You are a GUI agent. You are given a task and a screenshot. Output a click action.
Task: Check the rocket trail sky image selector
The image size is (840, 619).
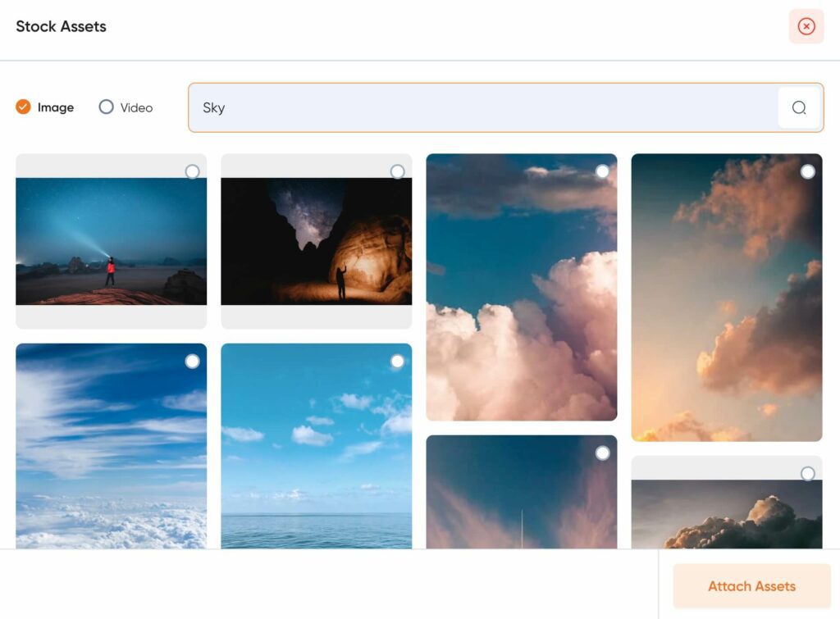click(603, 453)
